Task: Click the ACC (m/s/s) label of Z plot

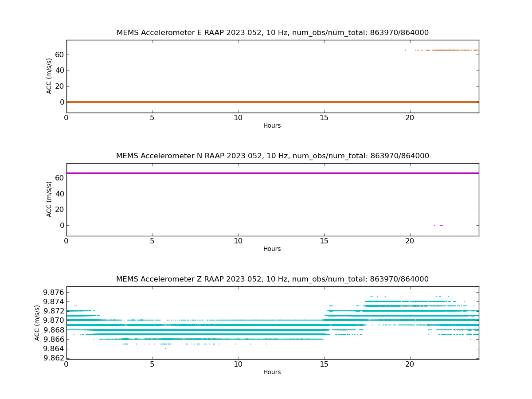Action: coord(37,322)
